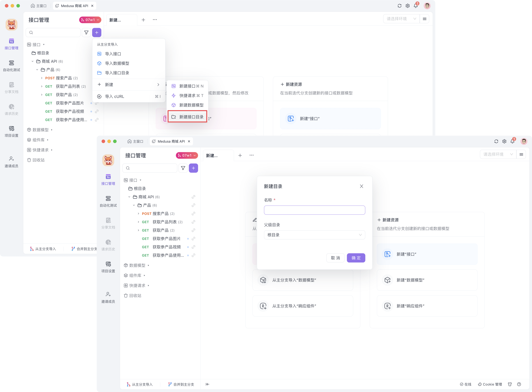Open the 请选择环境 environment dropdown
Image resolution: width=532 pixels, height=392 pixels.
tap(498, 154)
